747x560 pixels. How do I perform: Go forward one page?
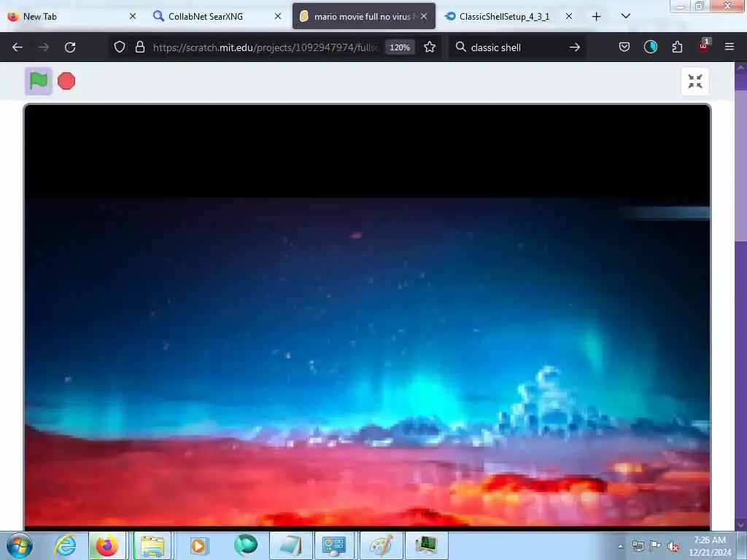(x=44, y=47)
